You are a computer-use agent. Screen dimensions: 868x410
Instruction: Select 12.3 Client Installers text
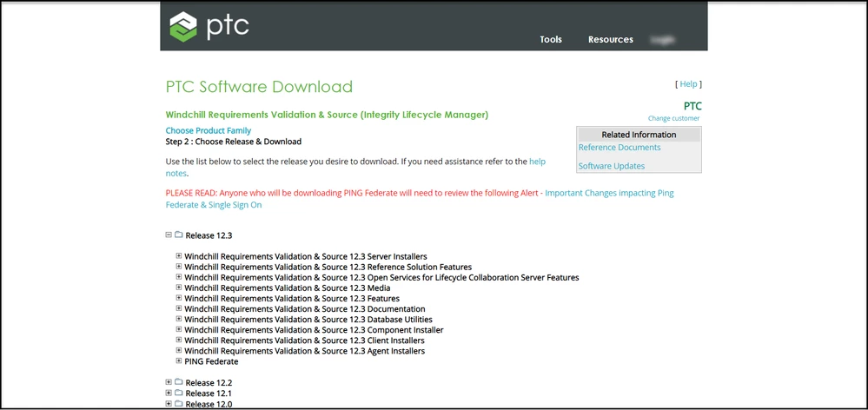click(x=304, y=341)
